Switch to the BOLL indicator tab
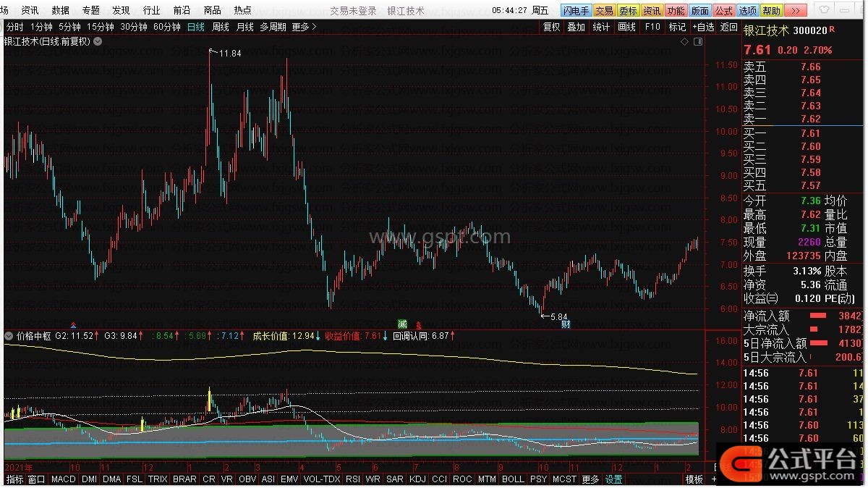Image resolution: width=868 pixels, height=488 pixels. pos(513,479)
